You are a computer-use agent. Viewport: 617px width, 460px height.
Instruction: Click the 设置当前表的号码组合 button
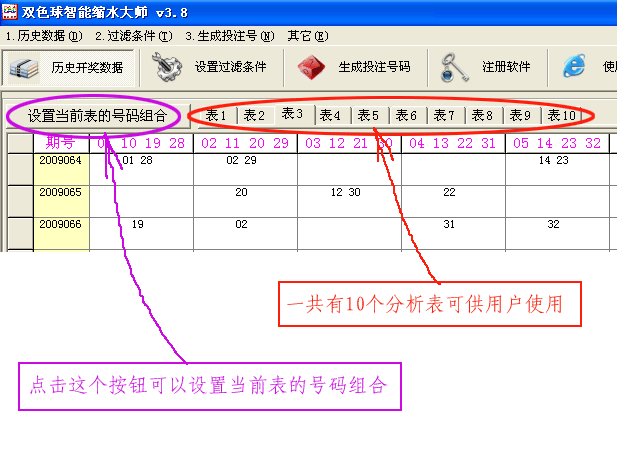tap(98, 116)
